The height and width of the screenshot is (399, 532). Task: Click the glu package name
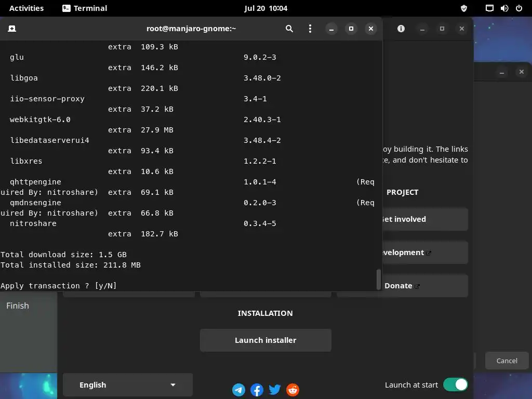click(x=17, y=57)
